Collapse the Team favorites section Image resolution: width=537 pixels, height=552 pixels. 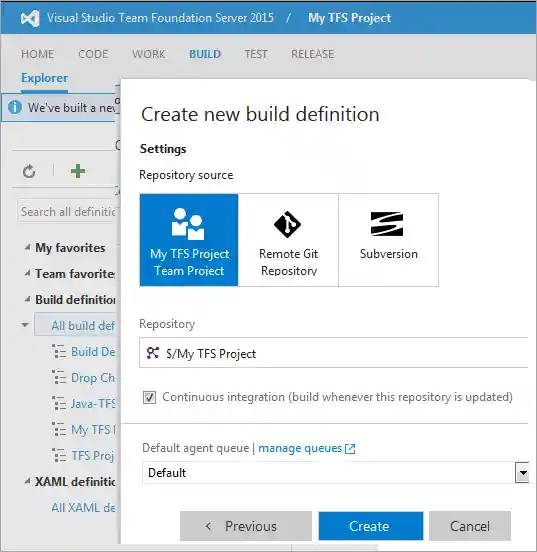point(27,273)
